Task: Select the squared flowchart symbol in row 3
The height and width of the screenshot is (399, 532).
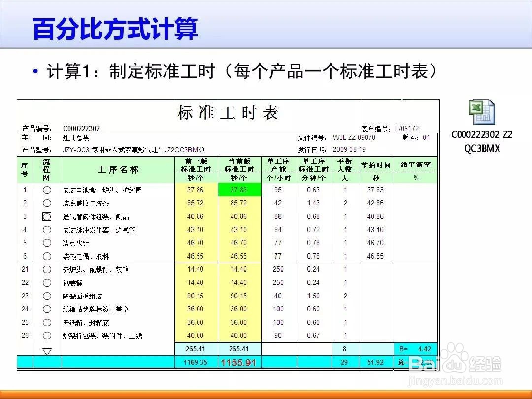Action: tap(47, 216)
